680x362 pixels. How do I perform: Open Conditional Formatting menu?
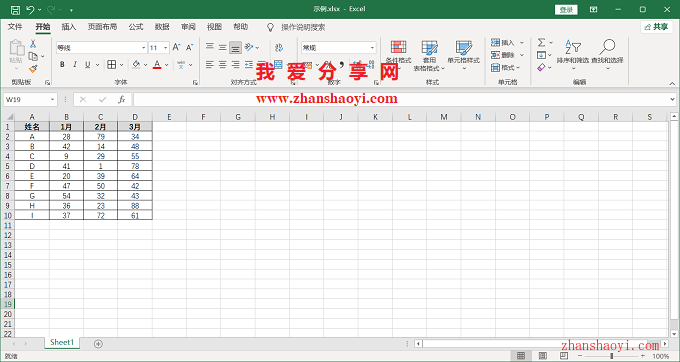399,55
